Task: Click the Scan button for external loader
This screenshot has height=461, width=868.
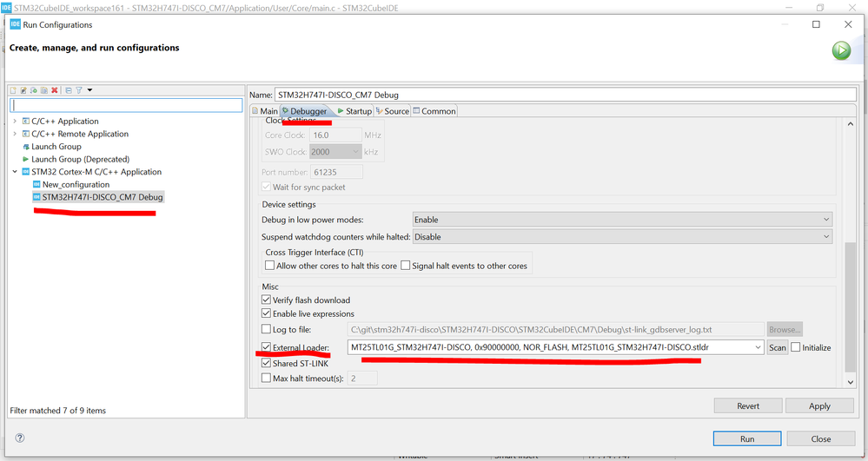Action: point(778,347)
